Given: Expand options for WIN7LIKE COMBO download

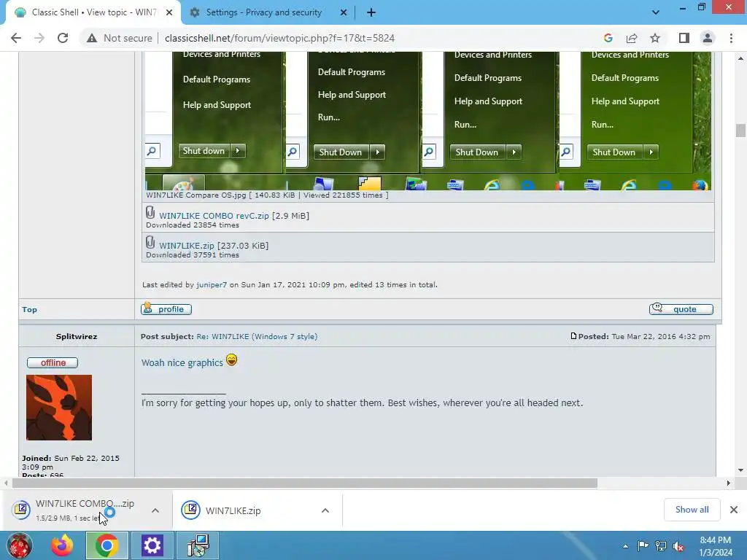Looking at the screenshot, I should 155,510.
